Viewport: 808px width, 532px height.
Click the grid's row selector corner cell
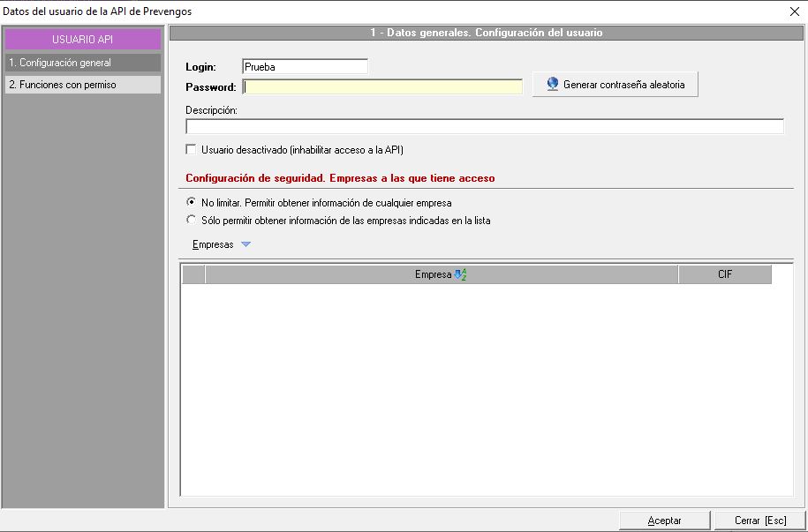click(x=193, y=274)
